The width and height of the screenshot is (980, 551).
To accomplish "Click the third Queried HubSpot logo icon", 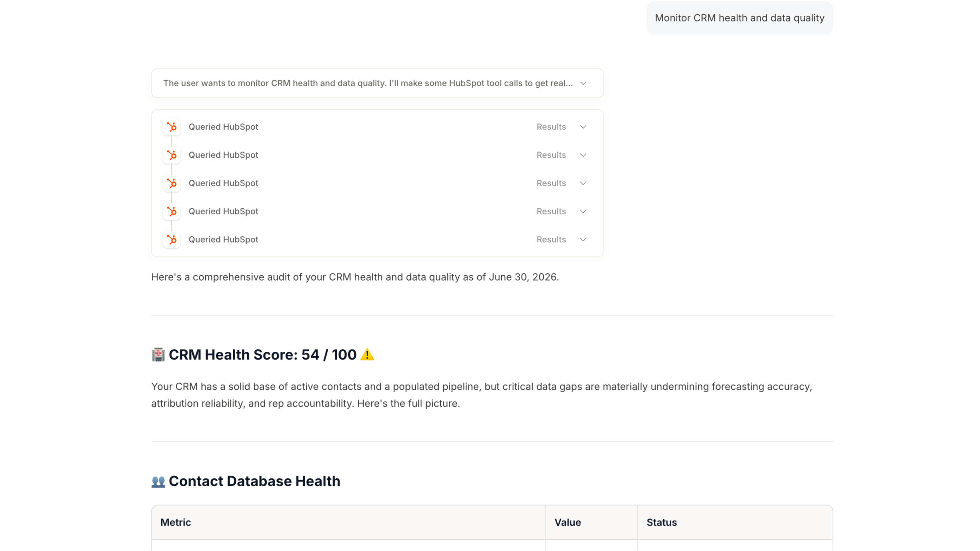I will click(x=172, y=183).
